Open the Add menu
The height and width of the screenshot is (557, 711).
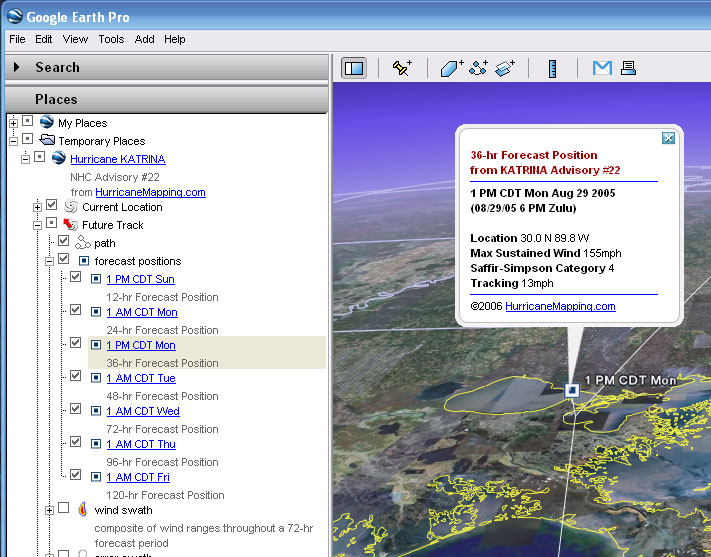[x=144, y=39]
